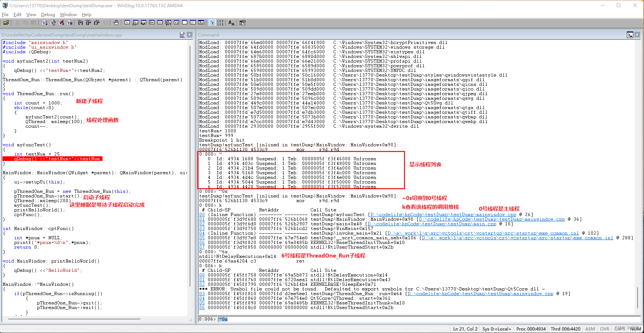644x333 pixels.
Task: Open the Options toolbar icon
Action: [243, 23]
